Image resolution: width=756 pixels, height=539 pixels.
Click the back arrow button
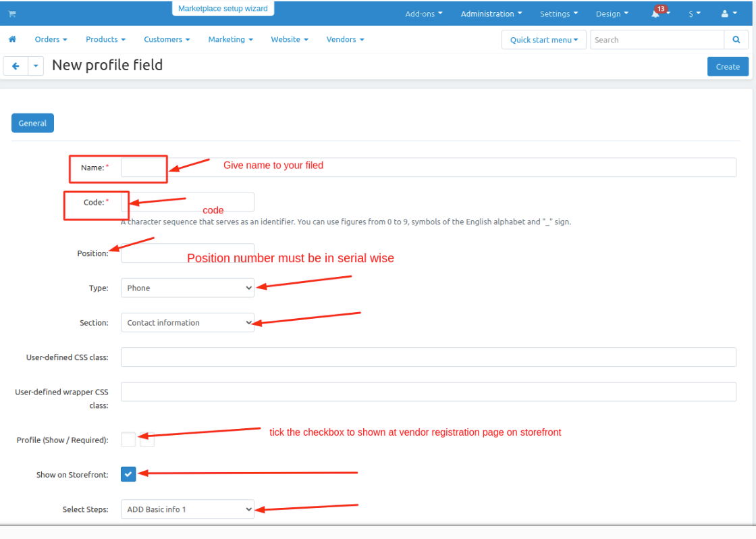coord(16,66)
